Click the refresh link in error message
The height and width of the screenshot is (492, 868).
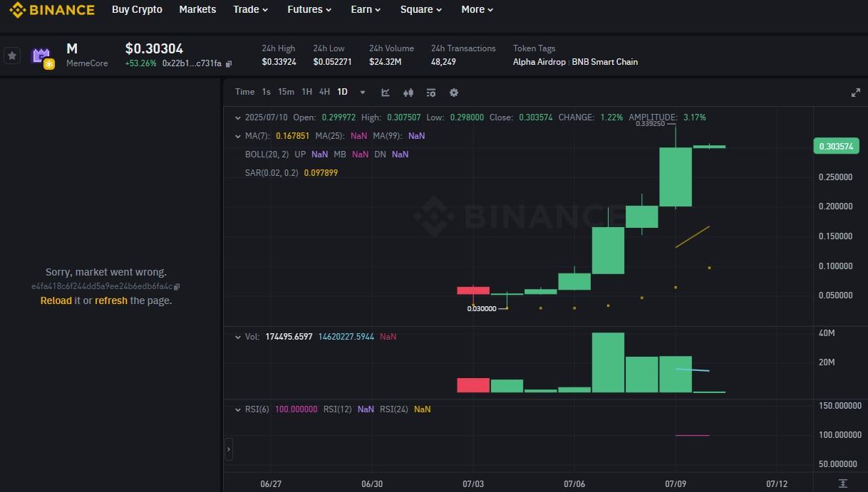point(111,300)
